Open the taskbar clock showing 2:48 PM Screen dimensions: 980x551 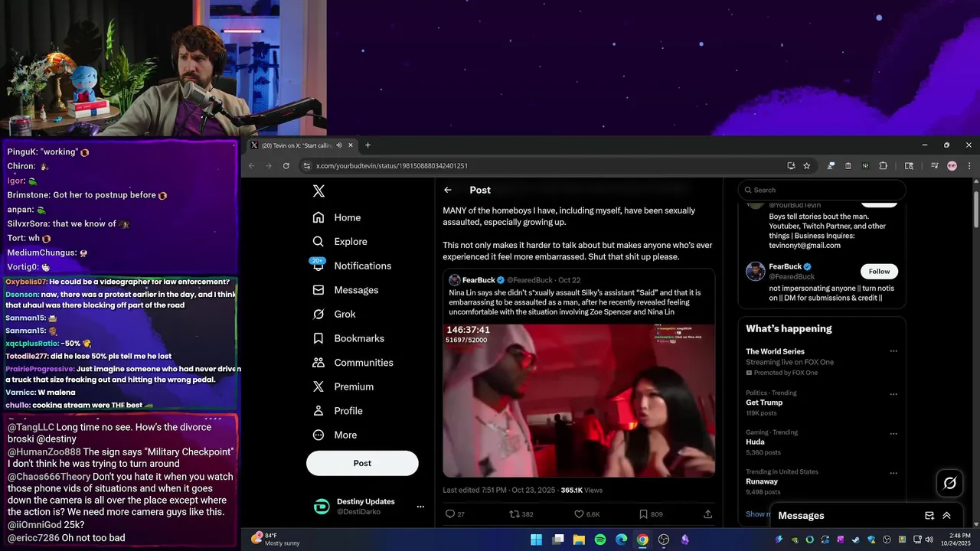coord(959,540)
